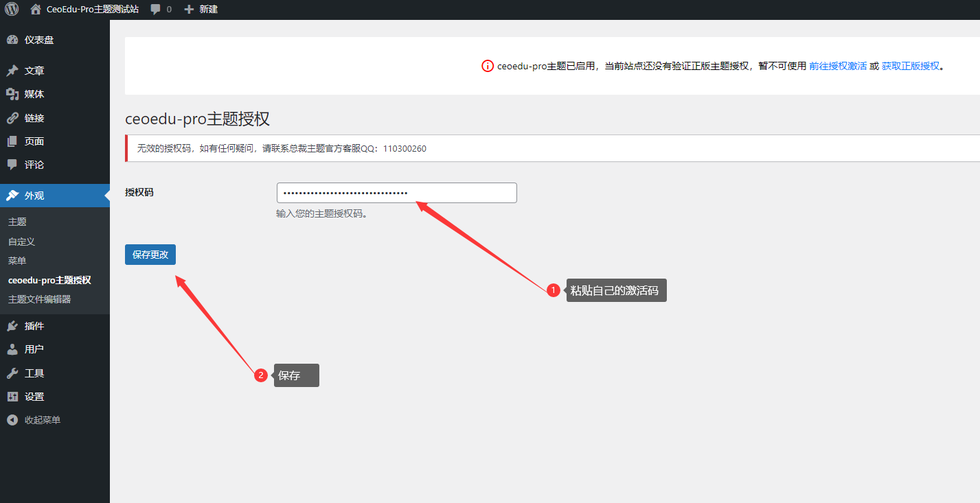The height and width of the screenshot is (503, 980).
Task: Click the plug icon for 插件
Action: tap(12, 326)
